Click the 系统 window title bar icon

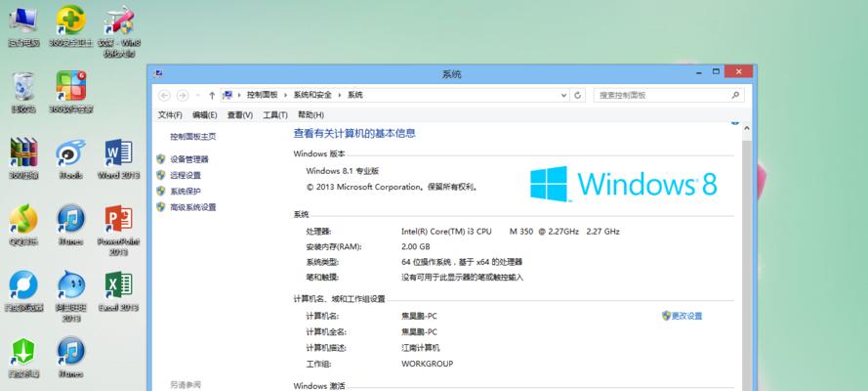(158, 73)
